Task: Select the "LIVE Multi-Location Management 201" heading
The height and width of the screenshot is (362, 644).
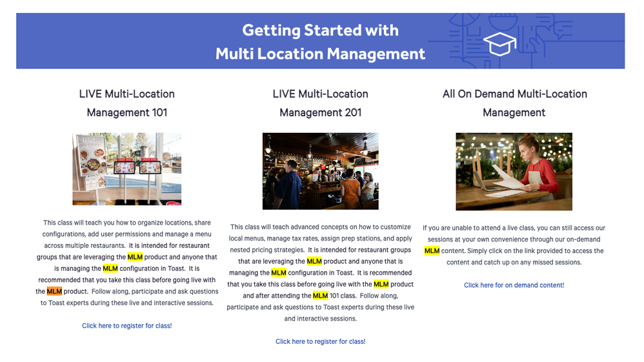Action: tap(320, 103)
